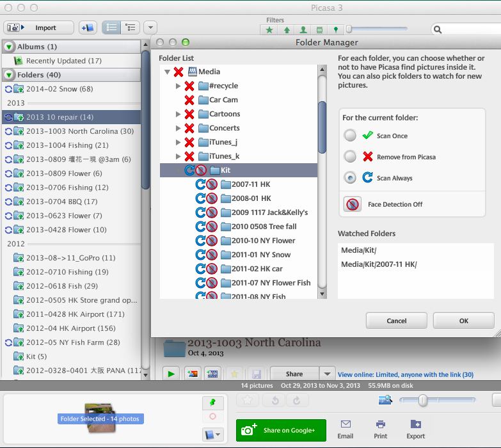Switch to flat folder list view
The height and width of the screenshot is (448, 501).
pyautogui.click(x=111, y=28)
